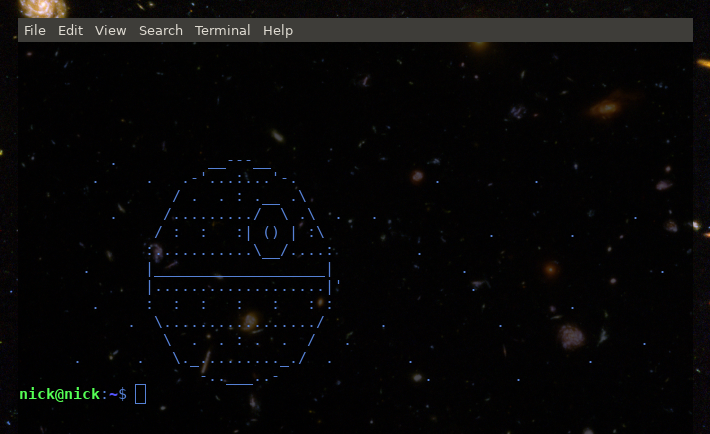Viewport: 710px width, 434px height.
Task: Open the Search menu
Action: [161, 30]
